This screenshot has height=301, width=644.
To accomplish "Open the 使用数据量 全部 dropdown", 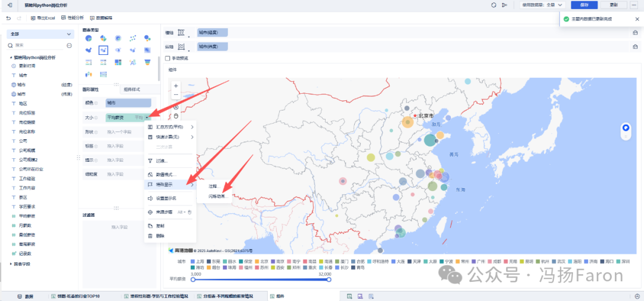I will pos(543,5).
